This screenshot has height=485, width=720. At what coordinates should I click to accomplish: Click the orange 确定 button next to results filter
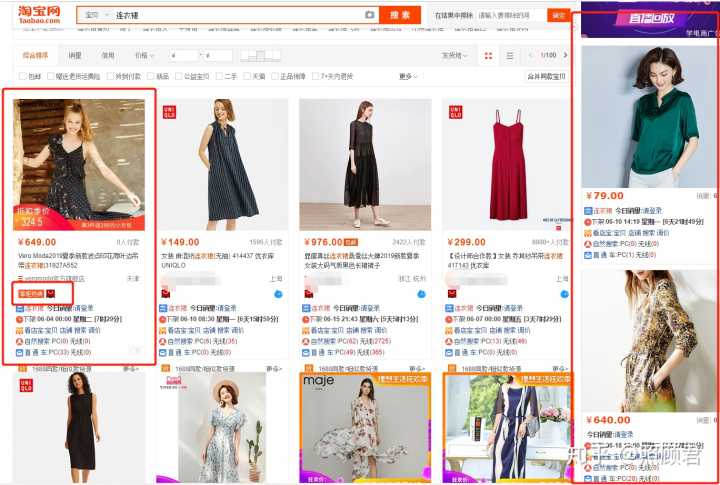point(558,15)
